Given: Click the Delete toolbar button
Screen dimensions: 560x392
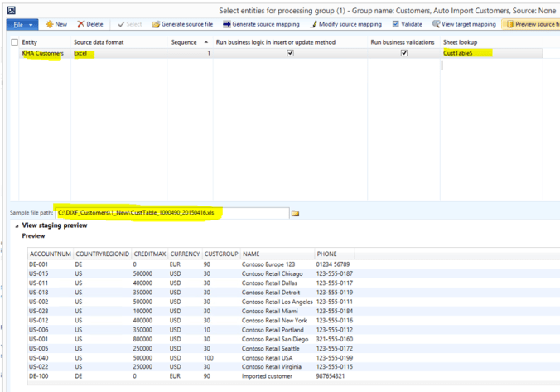Looking at the screenshot, I should click(x=92, y=24).
